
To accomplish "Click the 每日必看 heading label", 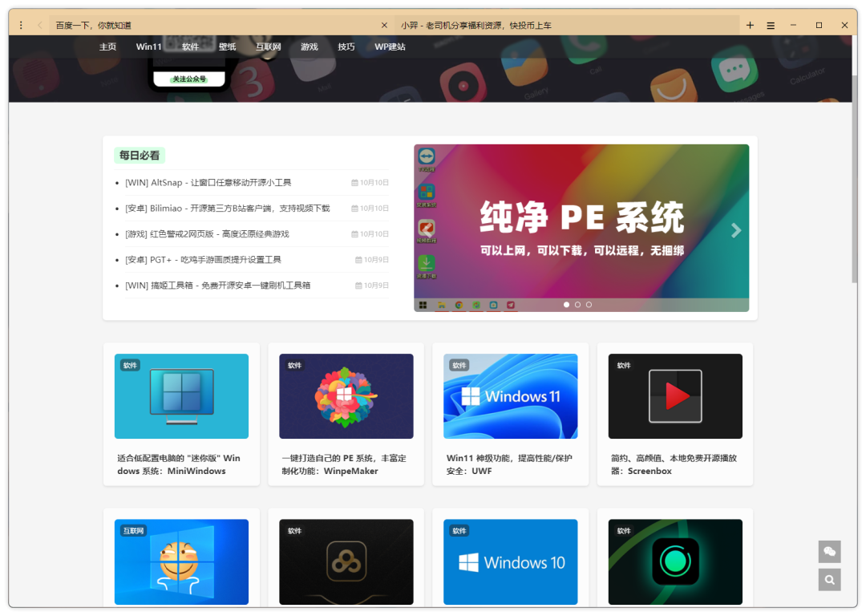I will [x=140, y=156].
